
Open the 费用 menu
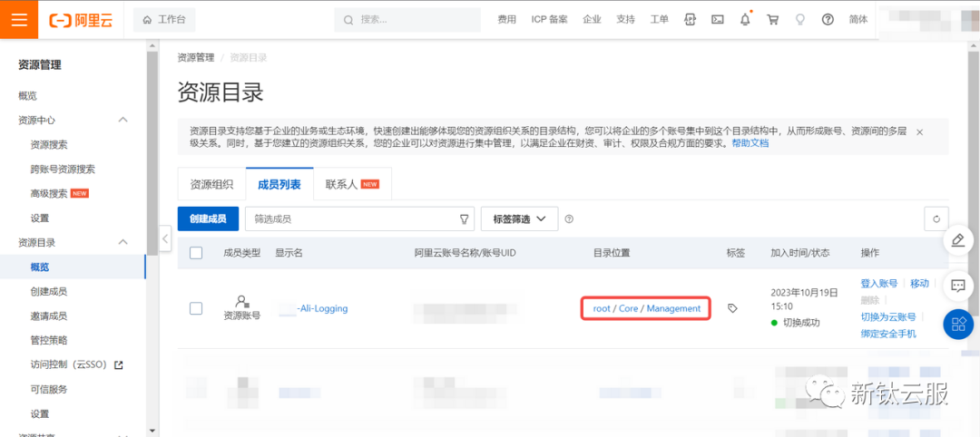coord(507,19)
